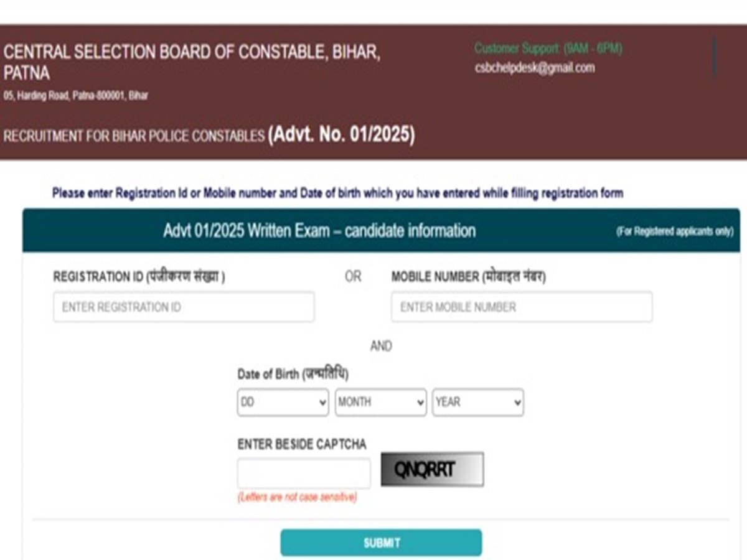Click the REGISTRATION ID field label
The height and width of the screenshot is (560, 747).
tap(139, 277)
